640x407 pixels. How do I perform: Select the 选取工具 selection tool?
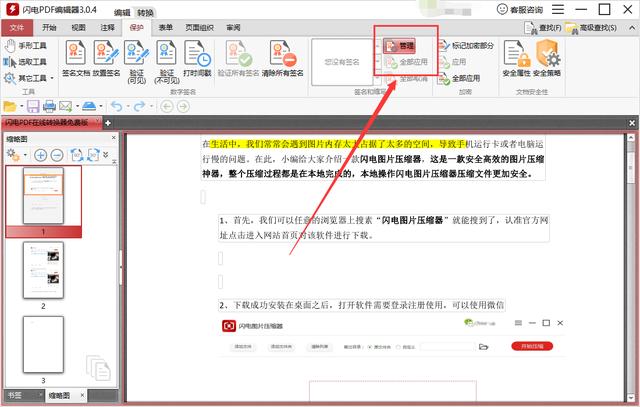click(x=25, y=62)
